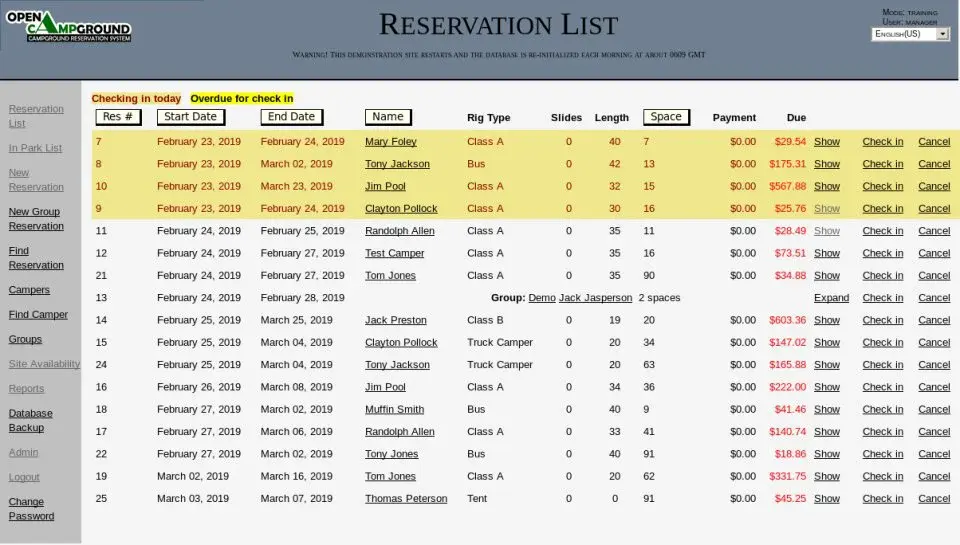Open Jack Jasperson group camper link
960x545 pixels.
tap(595, 298)
